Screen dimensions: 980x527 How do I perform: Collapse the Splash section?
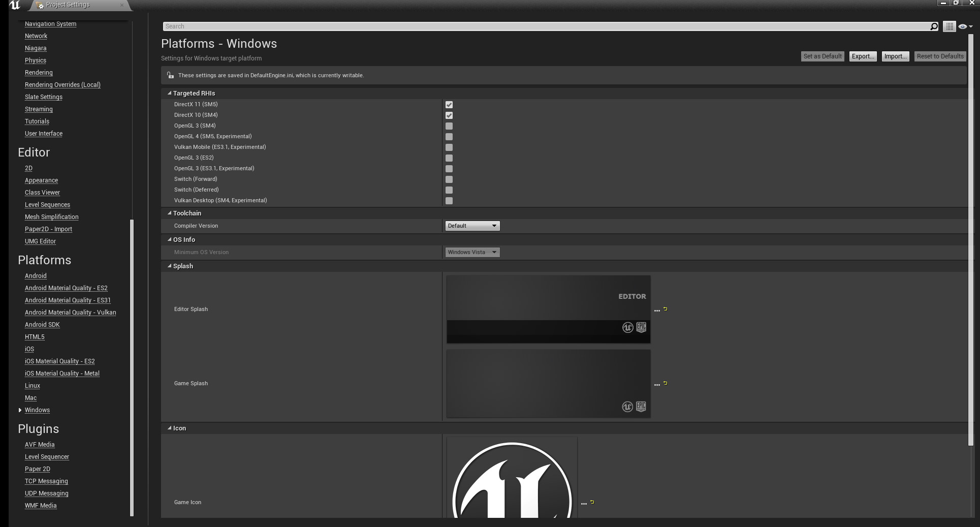pos(170,266)
